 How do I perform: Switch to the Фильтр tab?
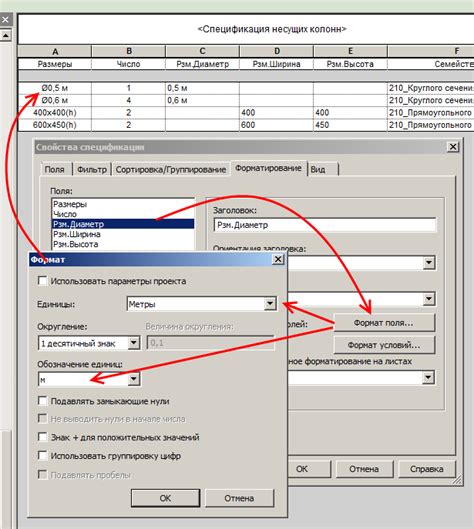[x=92, y=169]
